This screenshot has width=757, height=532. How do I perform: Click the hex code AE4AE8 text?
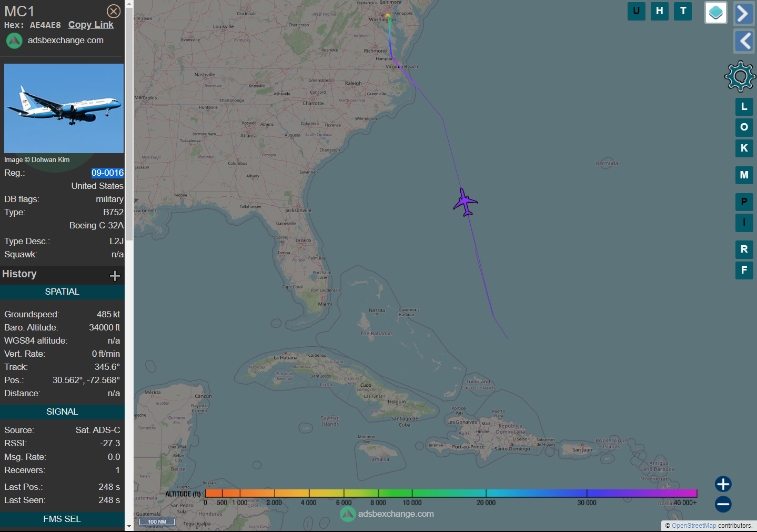(45, 25)
